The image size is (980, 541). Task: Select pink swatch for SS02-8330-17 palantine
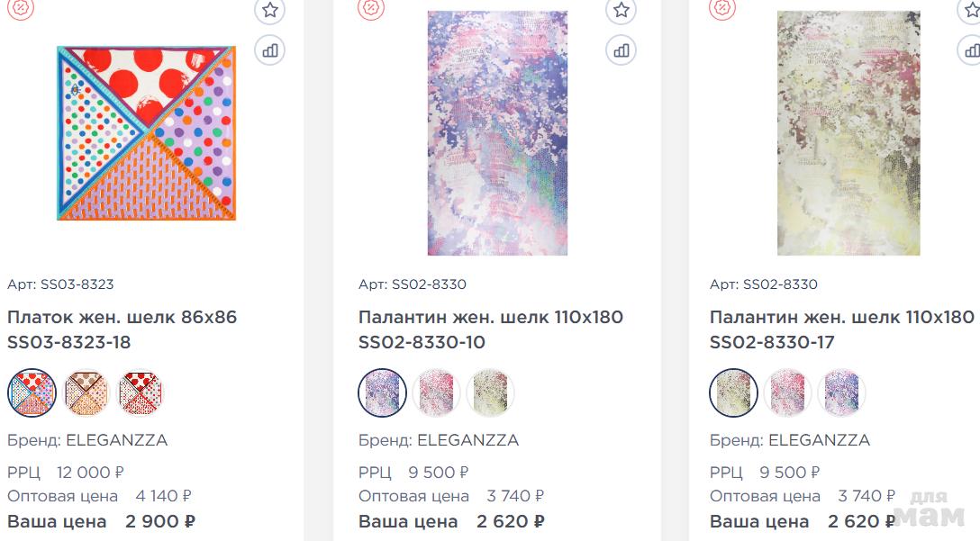[x=788, y=392]
